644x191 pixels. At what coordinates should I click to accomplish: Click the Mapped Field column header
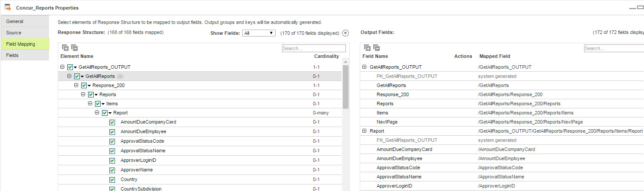coord(495,56)
